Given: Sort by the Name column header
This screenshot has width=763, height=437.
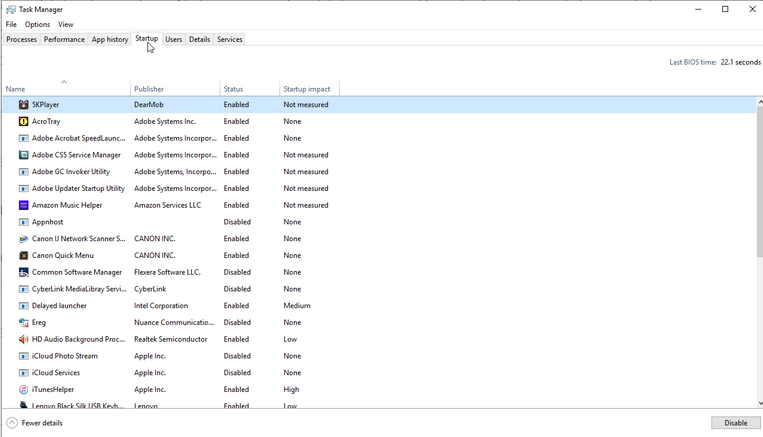Looking at the screenshot, I should tap(66, 88).
